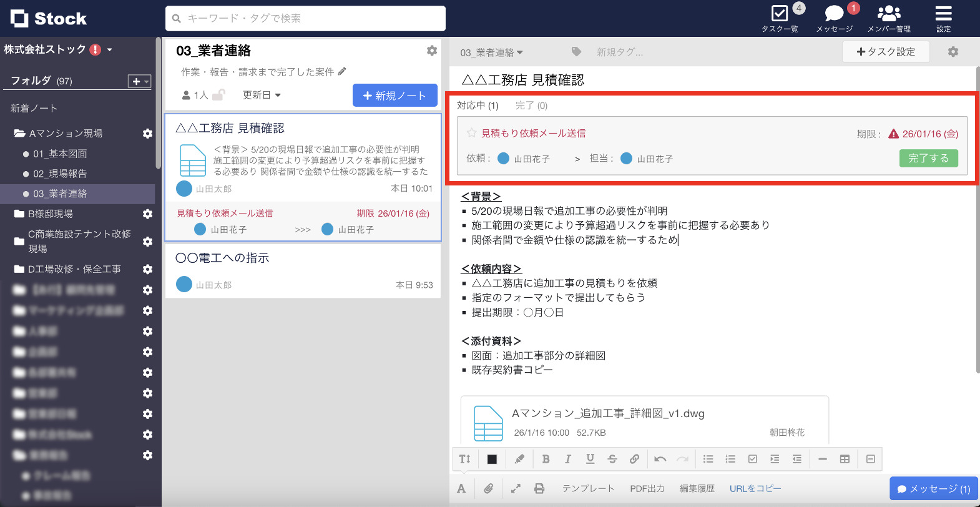Edit folder description with pencil icon

pos(342,72)
